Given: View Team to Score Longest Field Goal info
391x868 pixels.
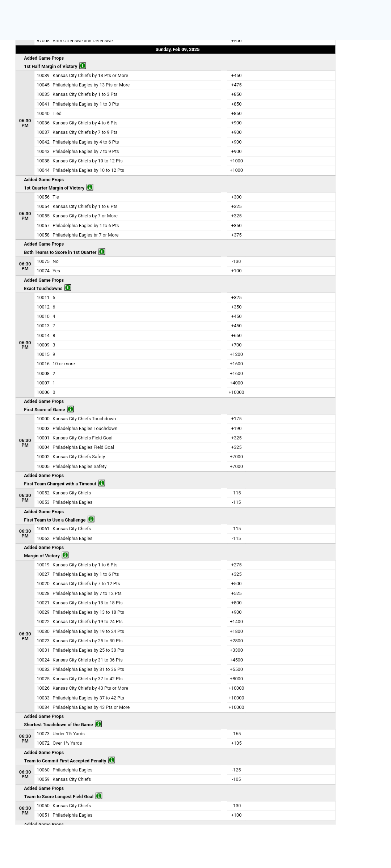Looking at the screenshot, I should [x=99, y=796].
